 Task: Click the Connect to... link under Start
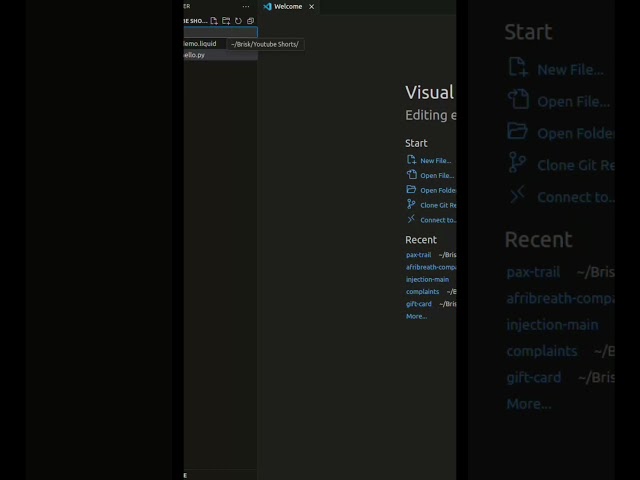point(438,220)
